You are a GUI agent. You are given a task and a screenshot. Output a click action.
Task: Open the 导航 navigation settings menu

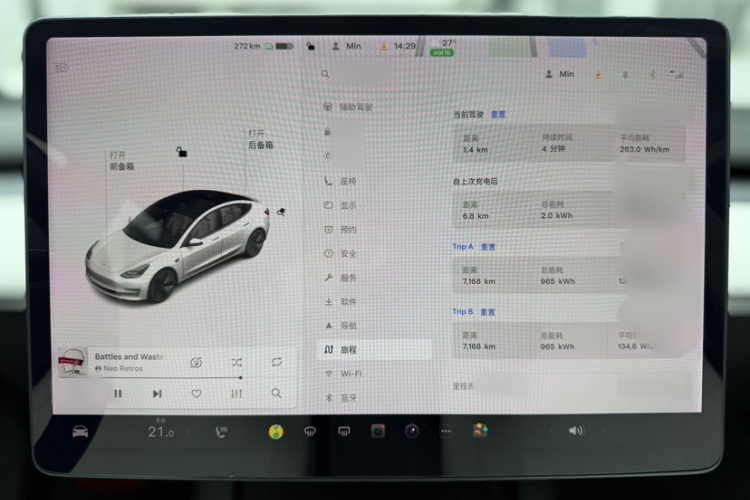[x=341, y=326]
